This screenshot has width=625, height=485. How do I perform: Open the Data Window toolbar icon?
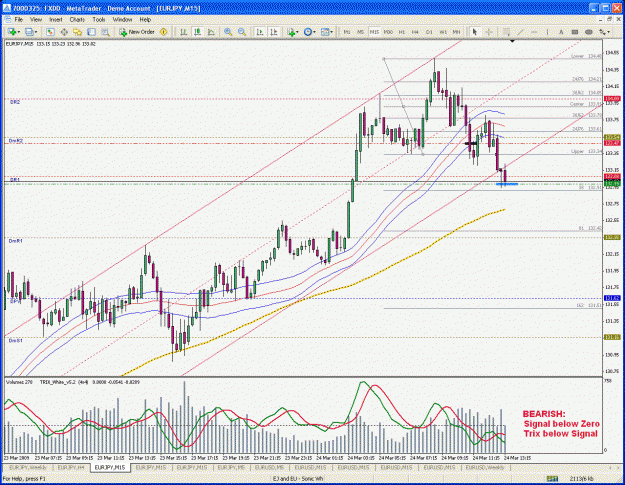coord(64,32)
